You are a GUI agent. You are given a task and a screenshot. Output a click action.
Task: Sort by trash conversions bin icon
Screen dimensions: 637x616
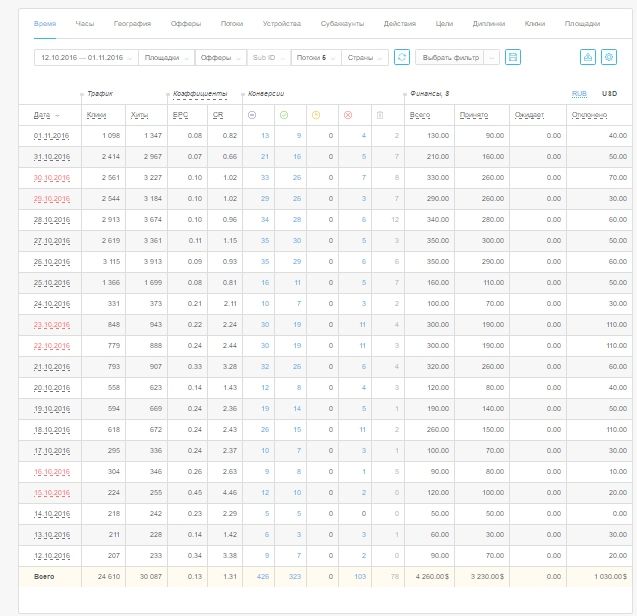click(380, 115)
